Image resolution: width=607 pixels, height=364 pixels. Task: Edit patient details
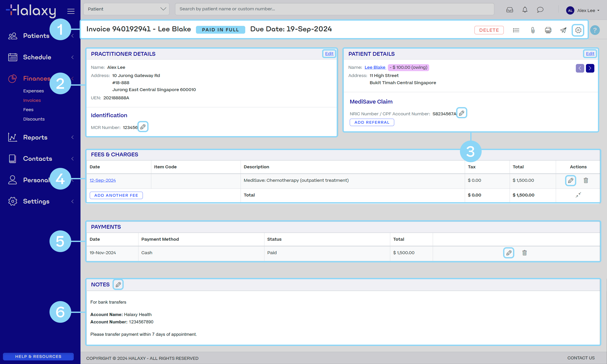590,54
